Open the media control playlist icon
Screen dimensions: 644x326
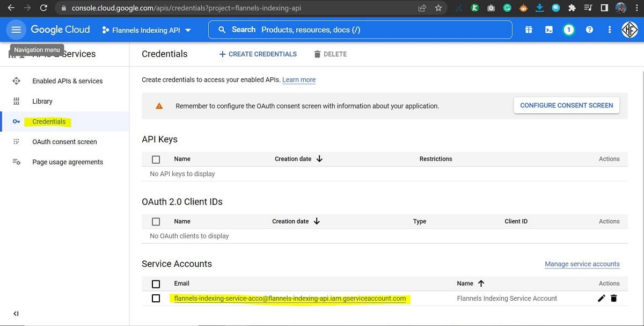coord(588,8)
